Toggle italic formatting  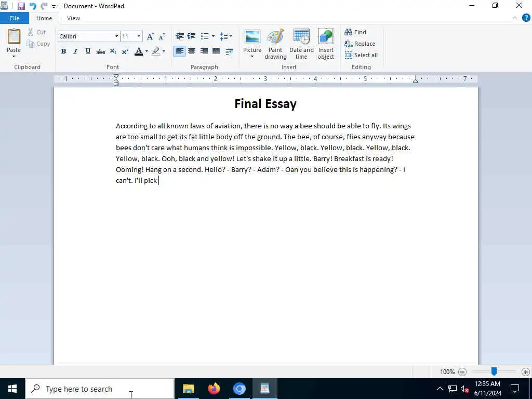click(x=75, y=51)
